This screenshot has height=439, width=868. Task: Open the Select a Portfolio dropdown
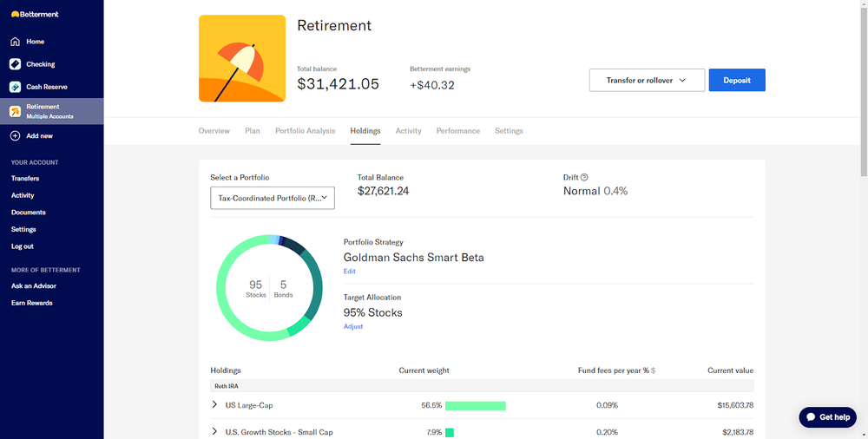coord(273,198)
